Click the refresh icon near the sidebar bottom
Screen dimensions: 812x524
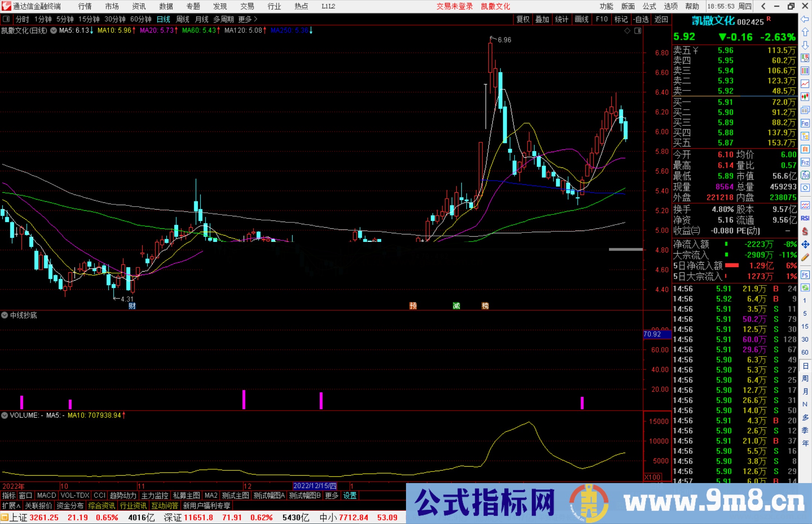[x=805, y=288]
